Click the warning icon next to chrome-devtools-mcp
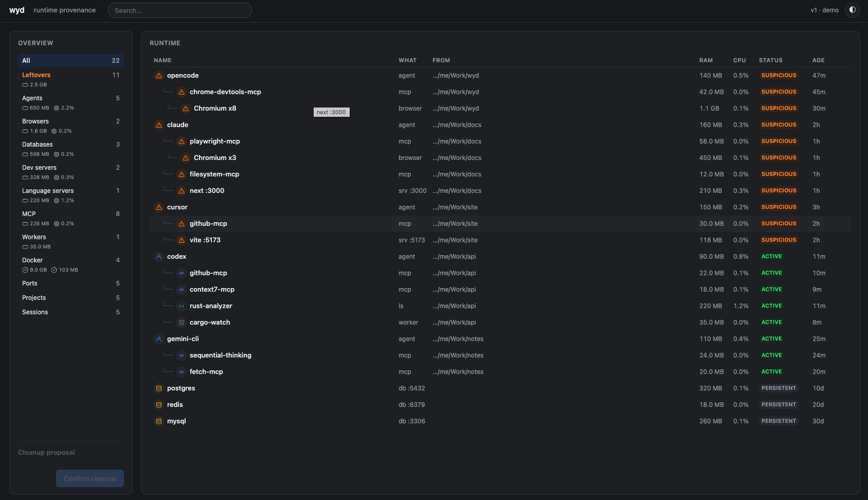Screen dimensions: 868x500 (x=182, y=92)
